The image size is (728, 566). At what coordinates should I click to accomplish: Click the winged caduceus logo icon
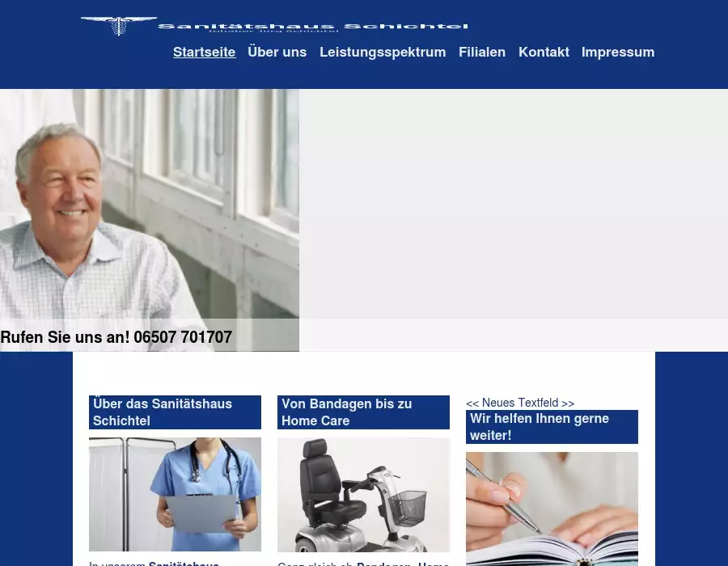[x=119, y=26]
